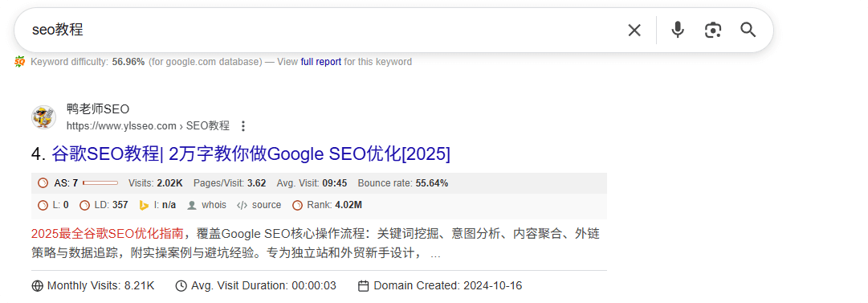The image size is (868, 303).
Task: Click the AS authority score bar
Action: point(100,182)
